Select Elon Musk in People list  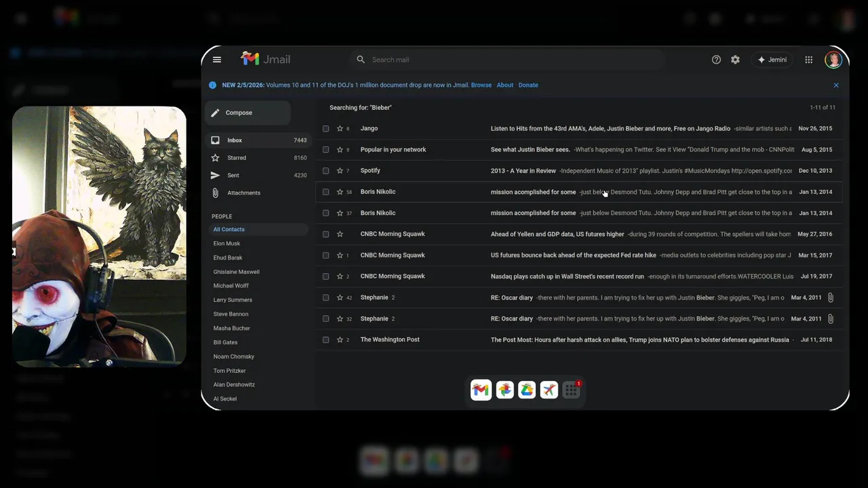226,244
